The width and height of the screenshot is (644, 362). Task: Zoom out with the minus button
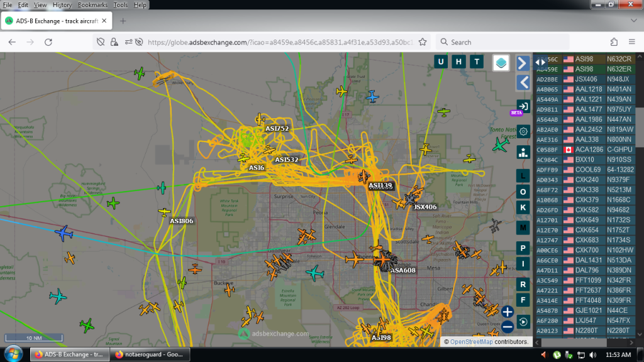(x=508, y=327)
